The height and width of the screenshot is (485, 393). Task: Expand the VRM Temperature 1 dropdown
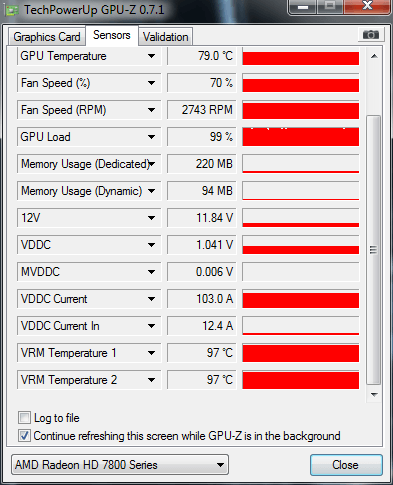coord(151,353)
